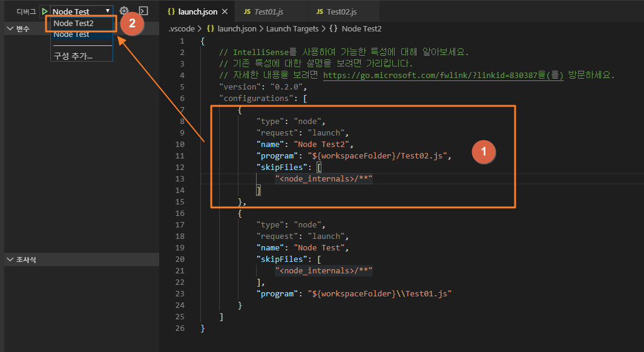
Task: Start debugging with the green play icon
Action: (45, 11)
